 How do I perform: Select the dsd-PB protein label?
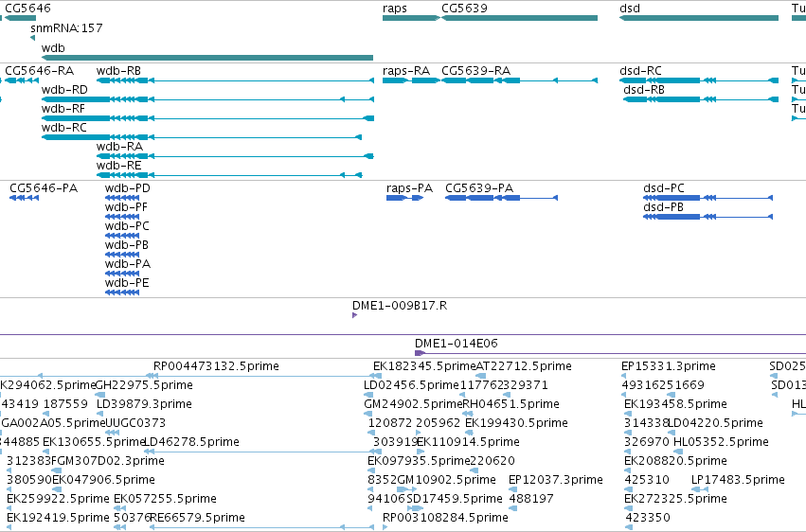(663, 207)
